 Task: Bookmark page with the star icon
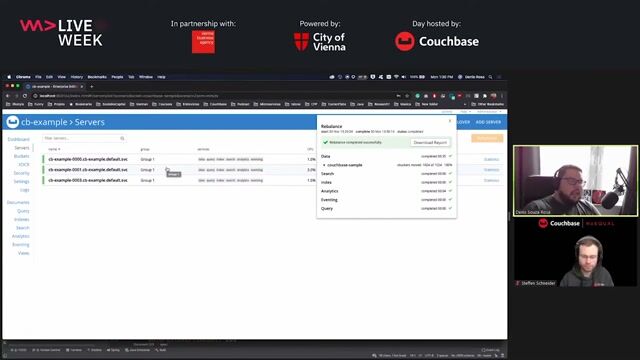(x=407, y=96)
